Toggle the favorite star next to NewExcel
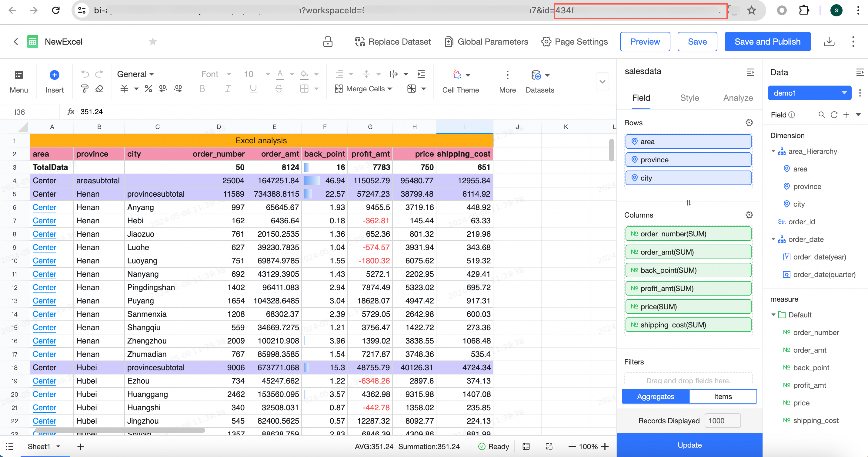The width and height of the screenshot is (868, 457). point(153,42)
